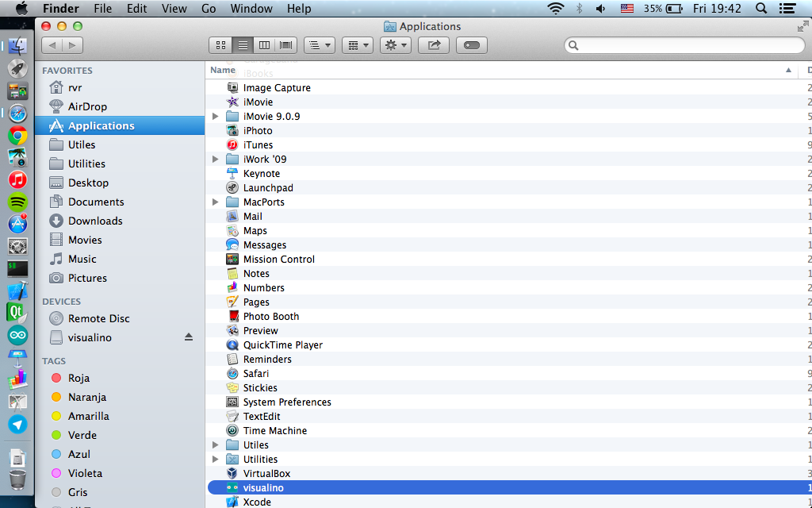Screen dimensions: 812x508
Task: Filter by Azul blue tag
Action: (x=120, y=454)
